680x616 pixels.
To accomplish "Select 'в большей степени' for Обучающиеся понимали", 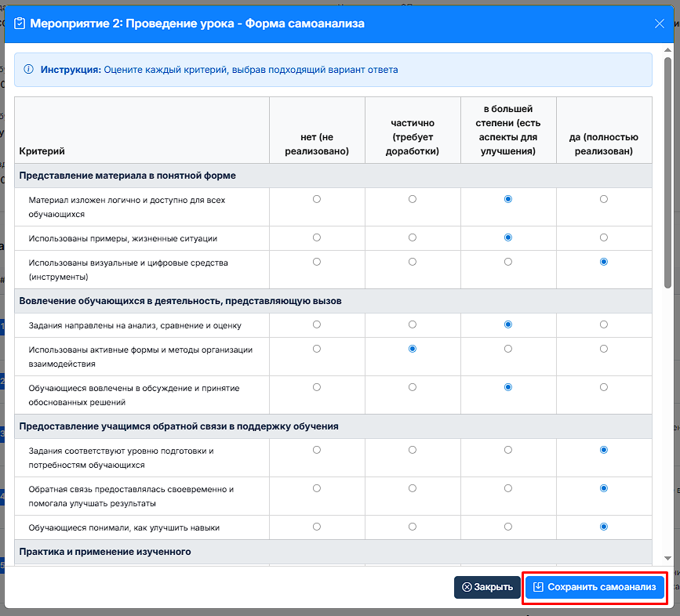I will point(507,527).
